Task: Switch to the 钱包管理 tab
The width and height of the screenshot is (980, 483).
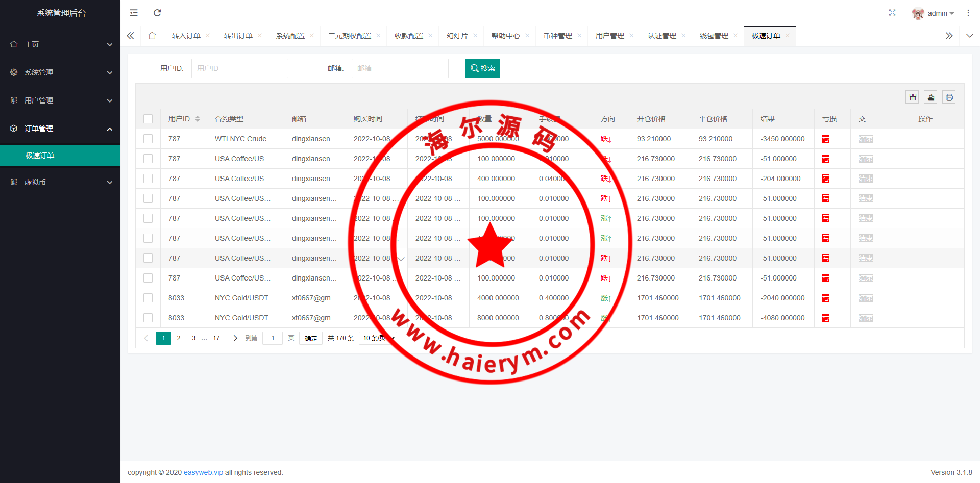Action: click(x=714, y=36)
